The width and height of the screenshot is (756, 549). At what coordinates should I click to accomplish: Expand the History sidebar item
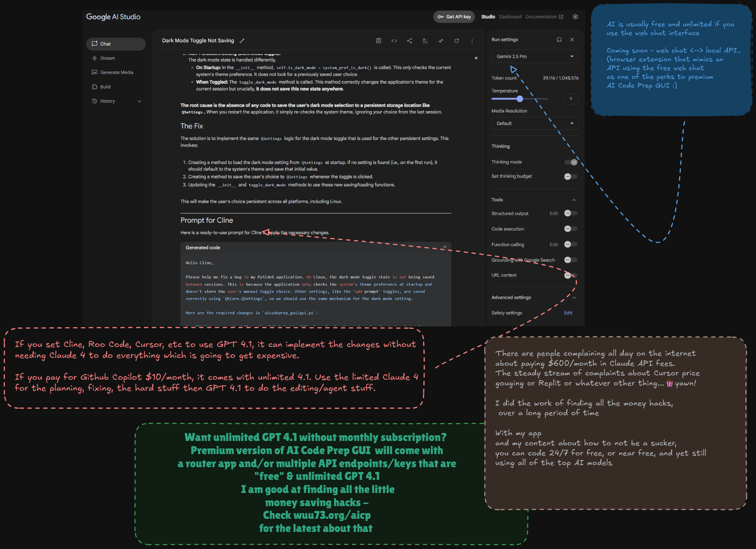139,101
